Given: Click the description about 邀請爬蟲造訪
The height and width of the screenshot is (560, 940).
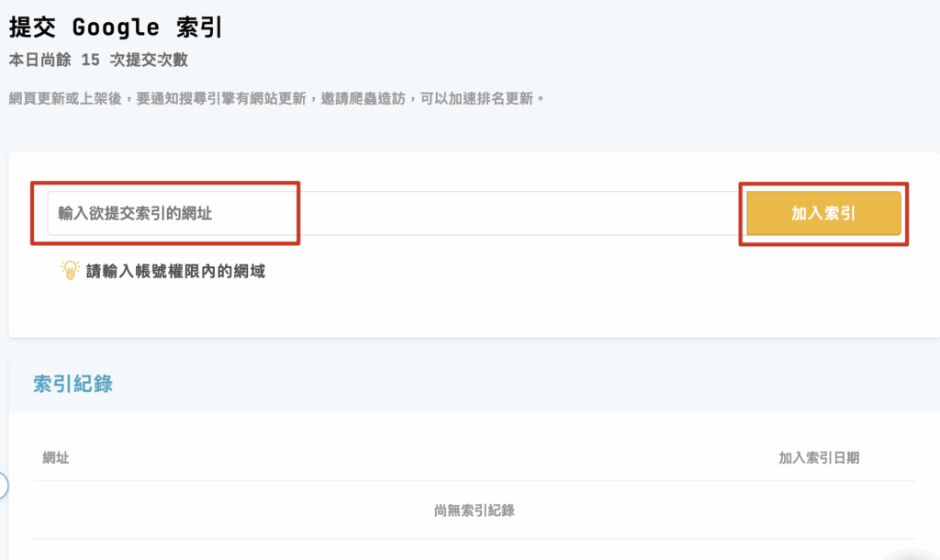Looking at the screenshot, I should (x=275, y=97).
